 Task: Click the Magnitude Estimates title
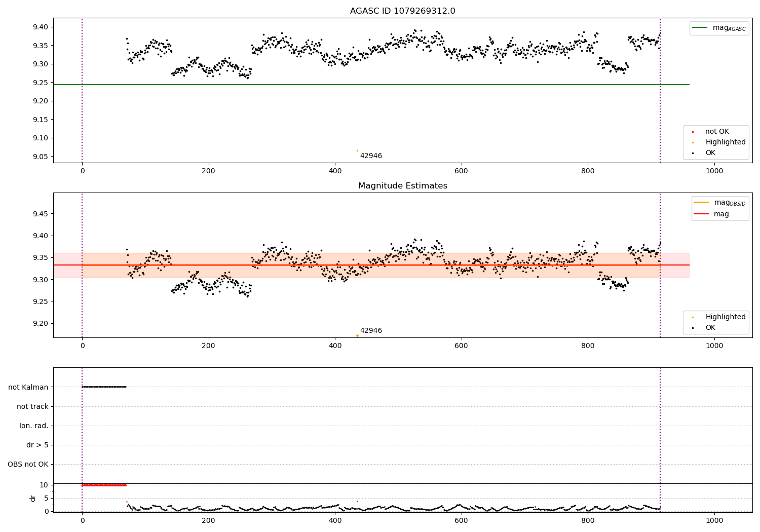click(402, 186)
